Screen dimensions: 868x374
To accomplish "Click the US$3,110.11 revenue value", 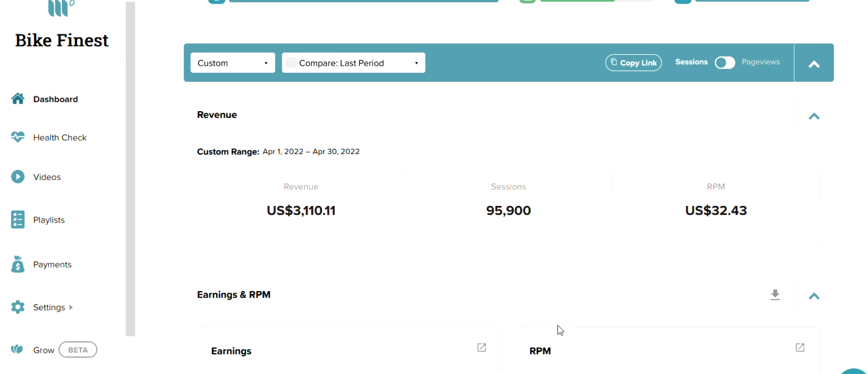I will pos(301,211).
